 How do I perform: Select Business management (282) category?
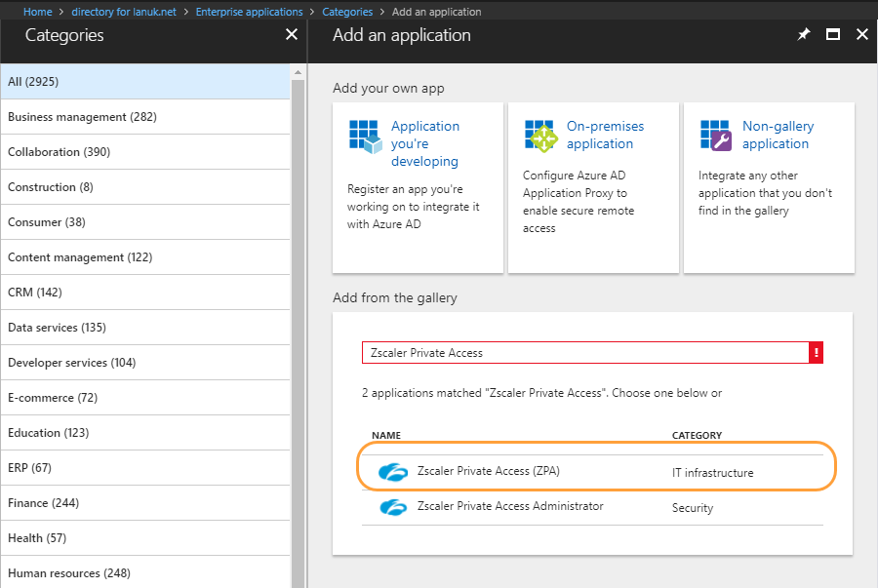[145, 117]
